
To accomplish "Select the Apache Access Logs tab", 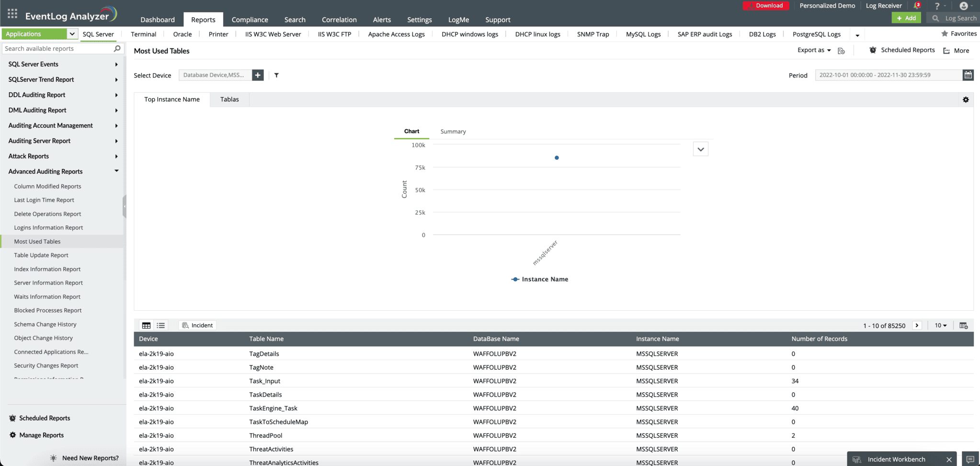I will [396, 34].
